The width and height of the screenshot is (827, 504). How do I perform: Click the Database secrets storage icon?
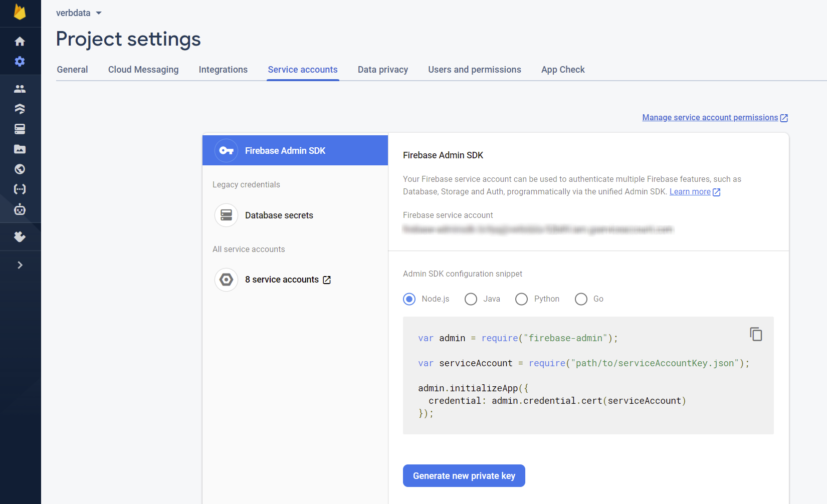pos(227,215)
